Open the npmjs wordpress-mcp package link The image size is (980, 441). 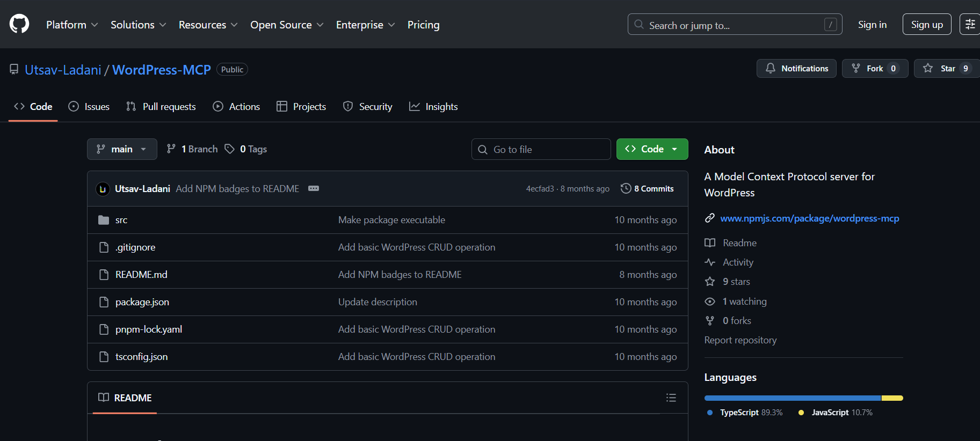(809, 218)
